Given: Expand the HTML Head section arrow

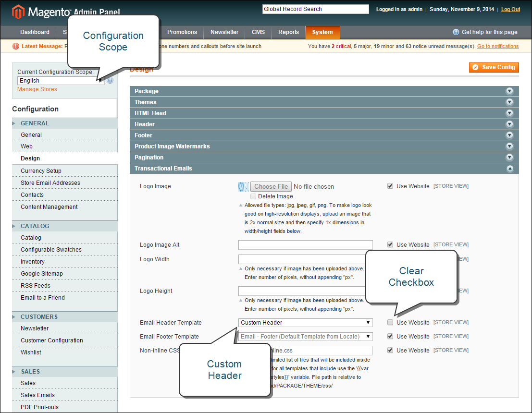Looking at the screenshot, I should 509,113.
